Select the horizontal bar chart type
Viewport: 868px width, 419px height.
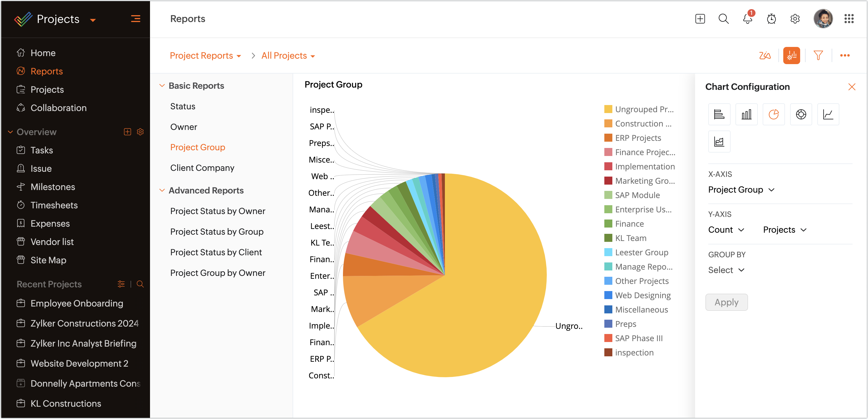(719, 114)
